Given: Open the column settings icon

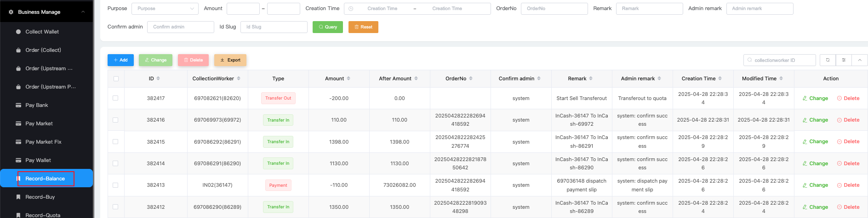Looking at the screenshot, I should click(x=844, y=60).
